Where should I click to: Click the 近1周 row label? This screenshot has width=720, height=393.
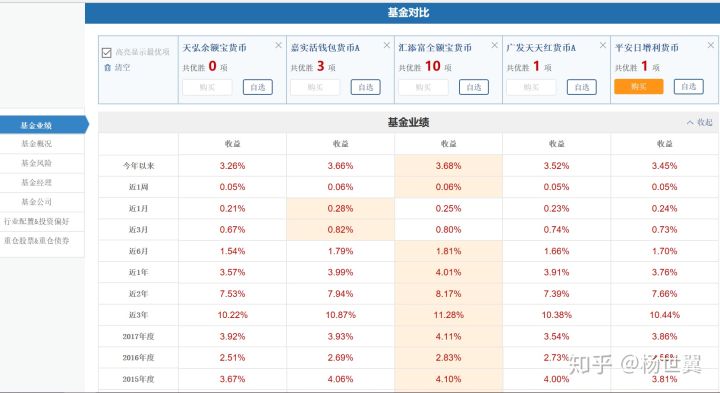pos(138,187)
